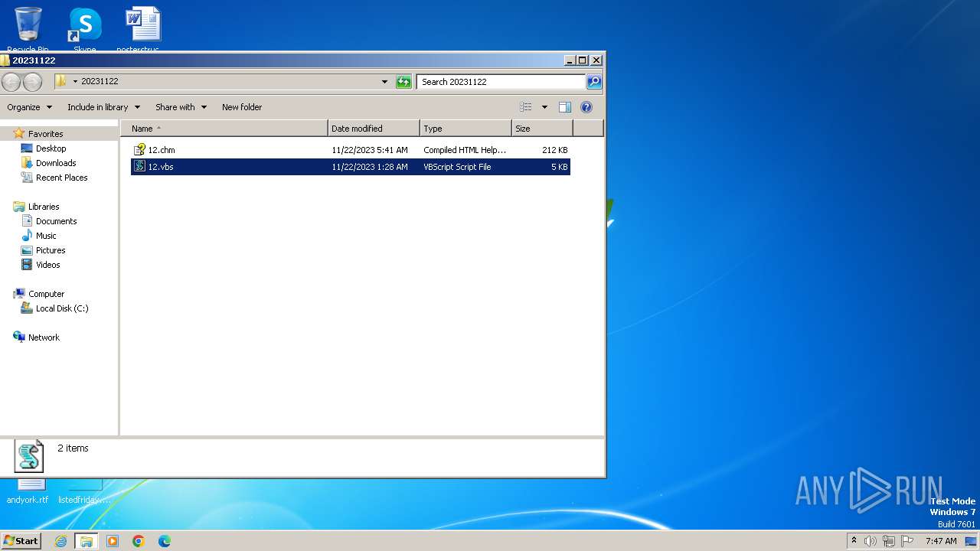Sort by the Type column header
The width and height of the screenshot is (980, 551).
pyautogui.click(x=465, y=129)
